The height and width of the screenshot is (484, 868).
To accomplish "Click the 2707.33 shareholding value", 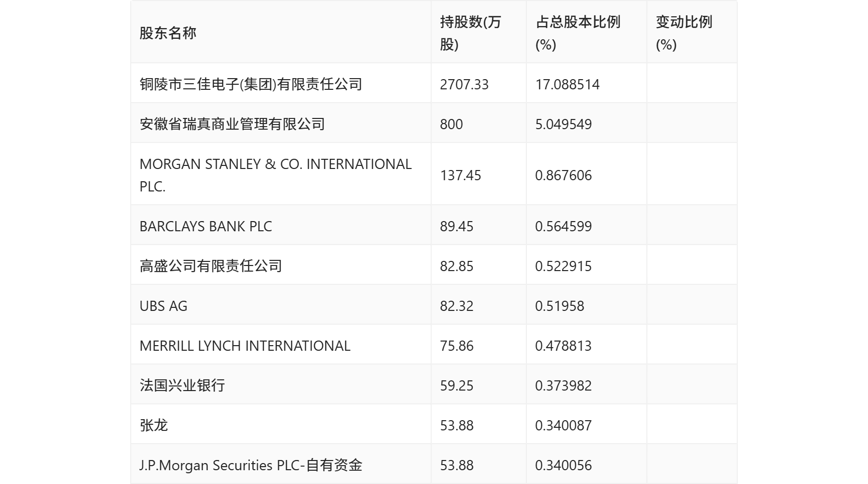I will [x=464, y=84].
